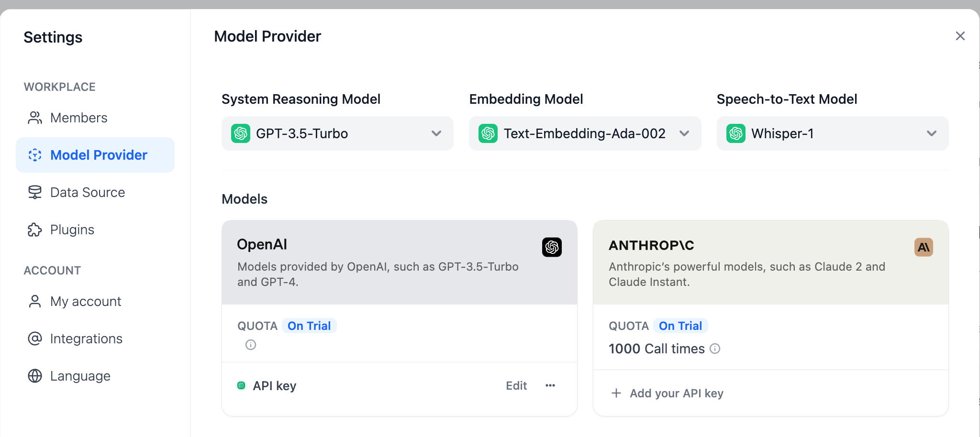Click the green API key status indicator

242,385
